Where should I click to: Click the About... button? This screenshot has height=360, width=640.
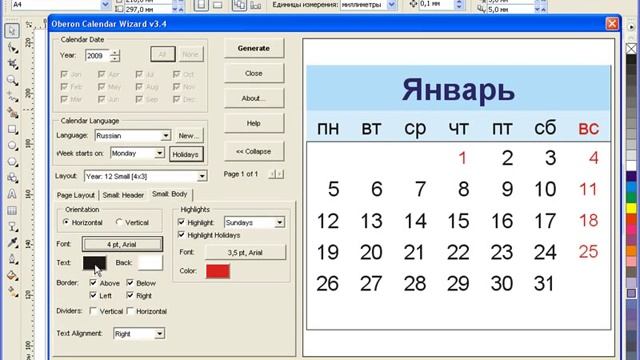pos(254,98)
